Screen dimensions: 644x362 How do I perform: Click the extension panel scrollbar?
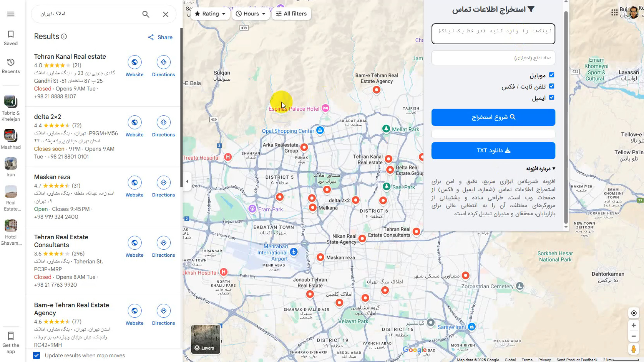pyautogui.click(x=566, y=117)
